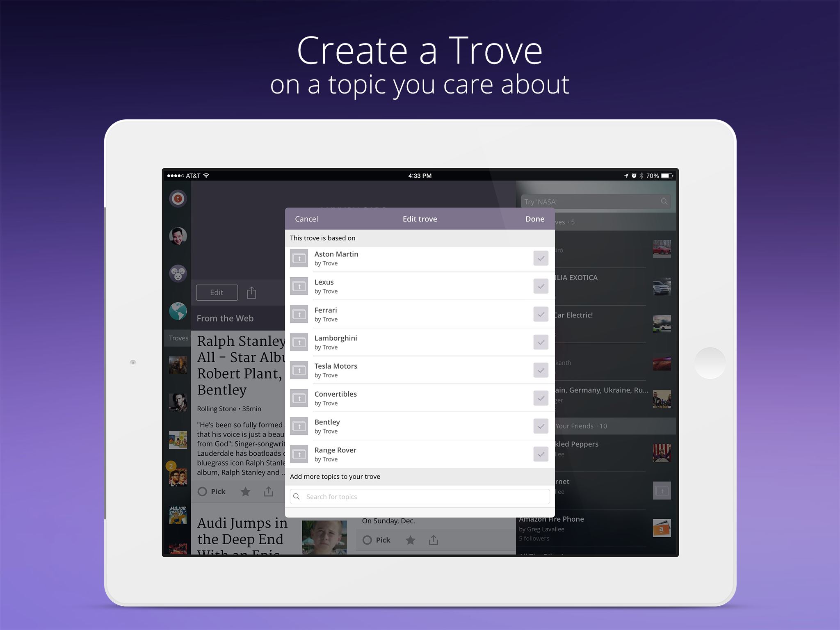Share the 'On Sunday, Dec.' article
Viewport: 840px width, 630px height.
point(434,540)
